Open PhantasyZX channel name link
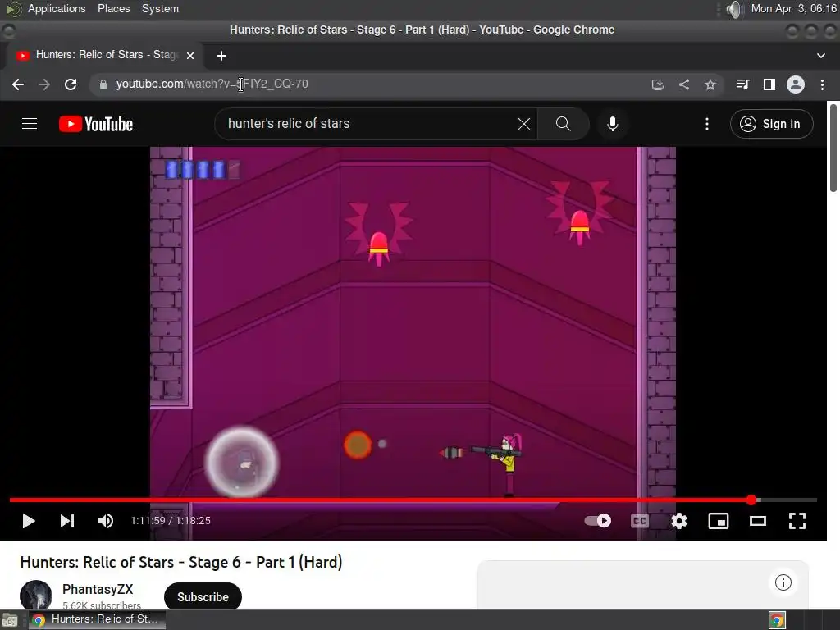The image size is (840, 630). (x=98, y=589)
